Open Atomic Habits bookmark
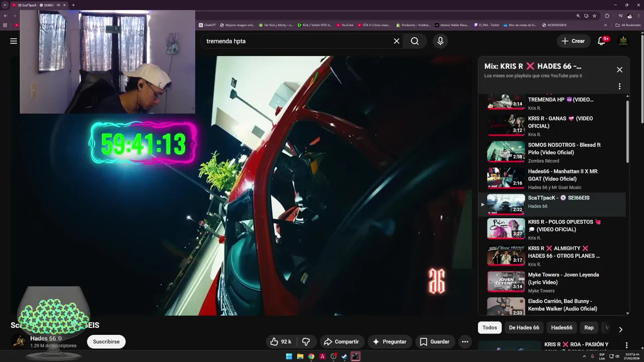 tap(452, 25)
